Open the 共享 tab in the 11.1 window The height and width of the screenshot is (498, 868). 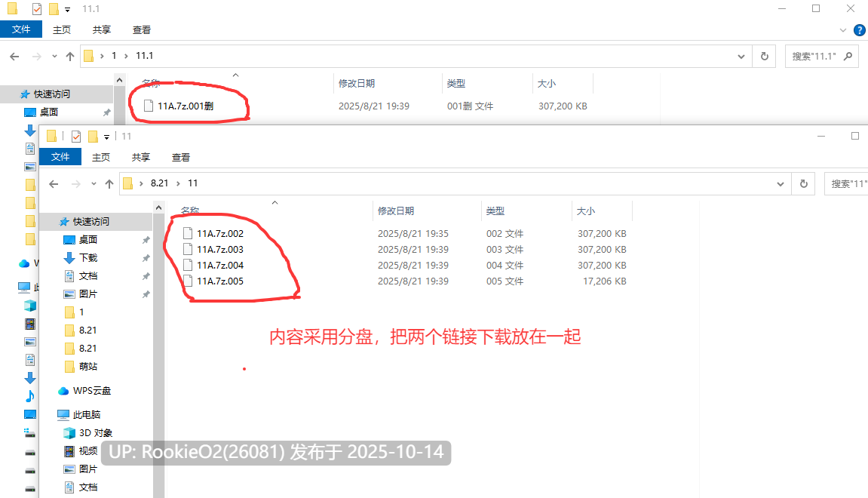[x=101, y=30]
